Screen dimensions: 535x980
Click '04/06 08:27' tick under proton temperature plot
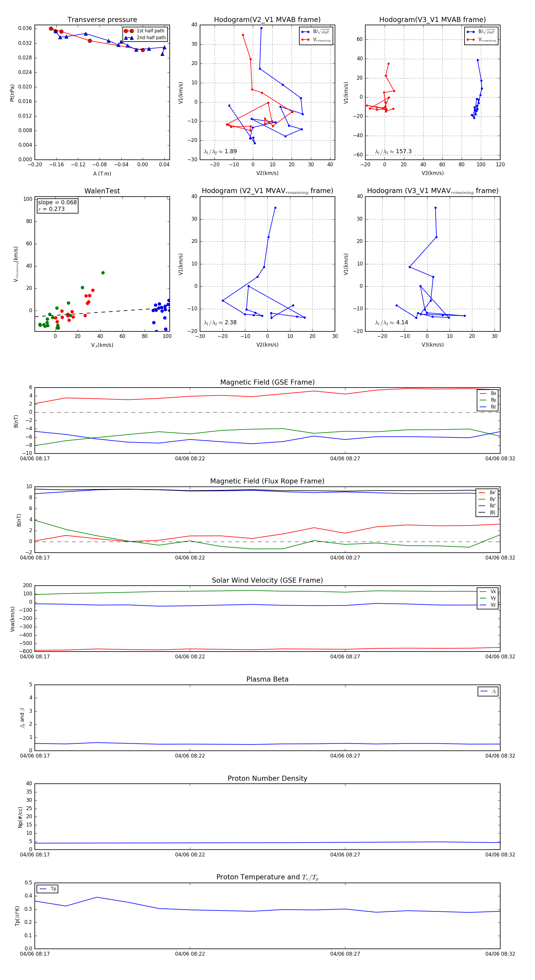[x=345, y=954]
